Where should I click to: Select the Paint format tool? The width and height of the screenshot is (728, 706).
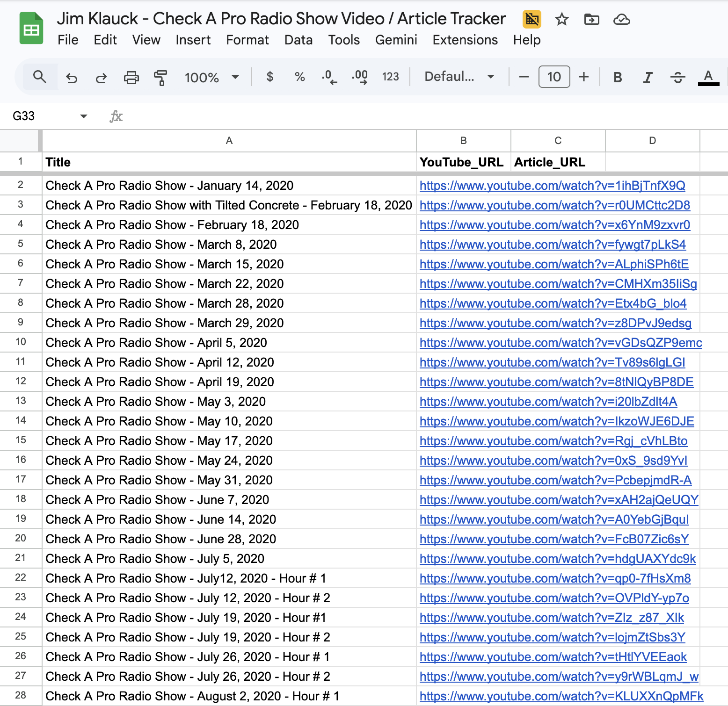(x=160, y=77)
